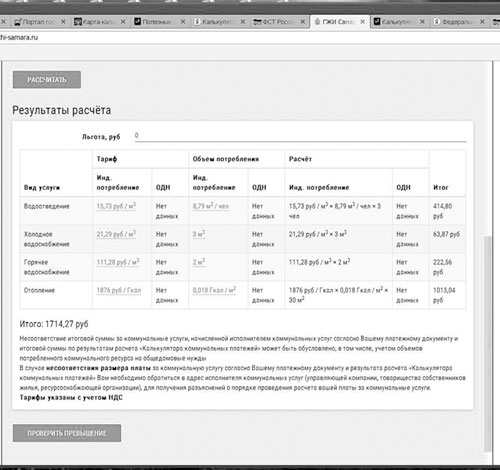
Task: Switch to the Портал browser tab
Action: [x=37, y=22]
